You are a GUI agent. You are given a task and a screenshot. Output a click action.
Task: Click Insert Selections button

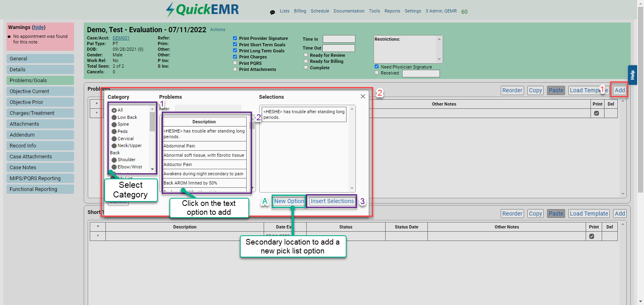click(332, 201)
